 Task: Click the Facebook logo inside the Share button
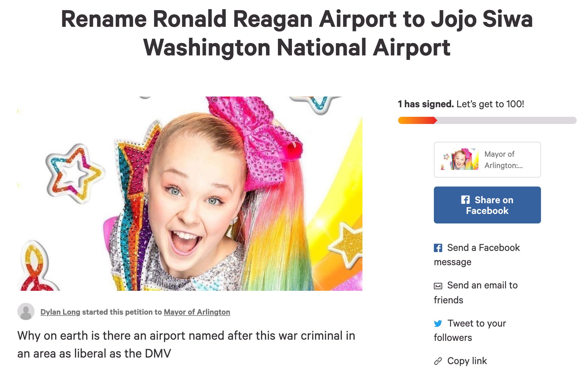465,200
